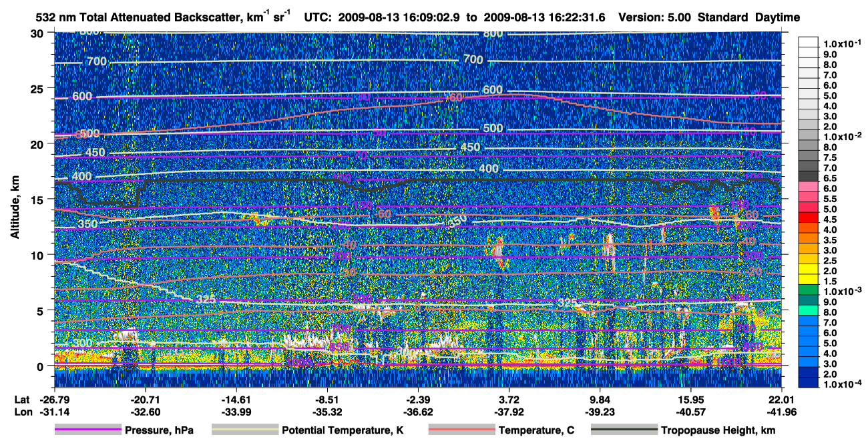Click latitude value '-26.79'

pos(53,399)
